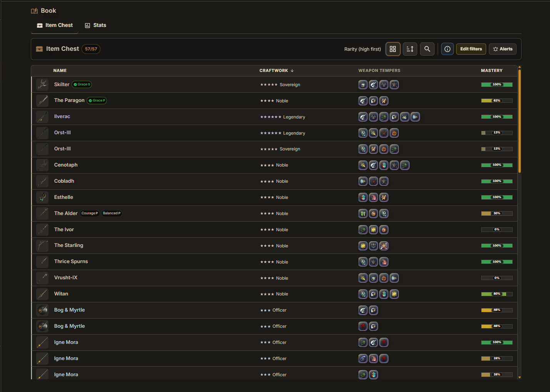Click the first temper icon in The Paragon row
The image size is (550, 392).
pos(363,101)
